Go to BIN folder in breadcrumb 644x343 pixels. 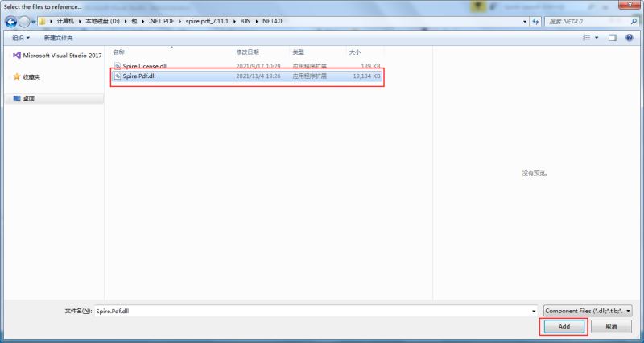coord(246,21)
